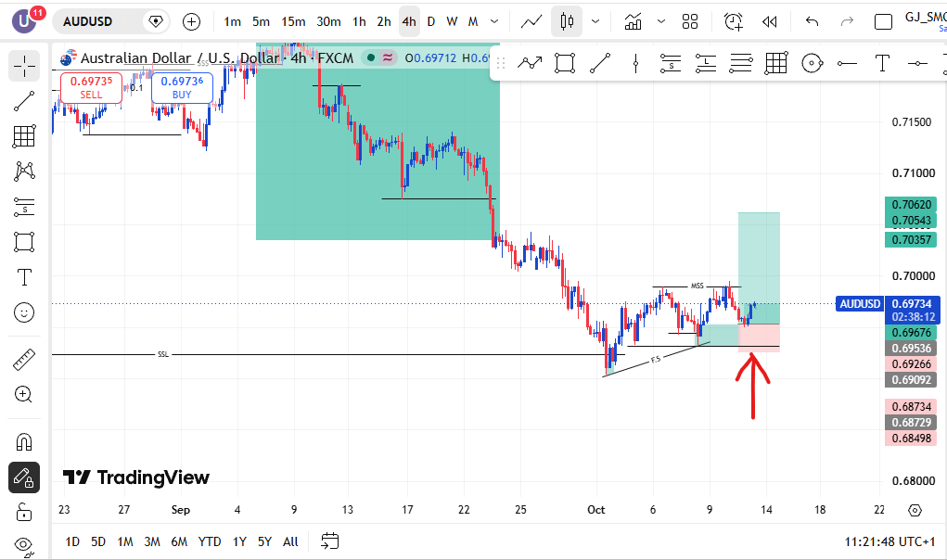Start bar replay with rewind icon
Viewport: 947px width, 560px height.
coord(770,21)
